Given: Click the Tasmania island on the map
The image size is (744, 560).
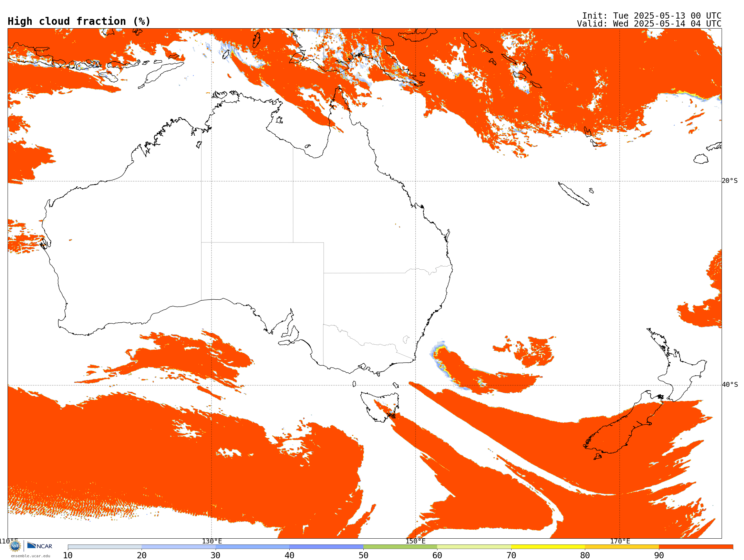Looking at the screenshot, I should coord(380,407).
